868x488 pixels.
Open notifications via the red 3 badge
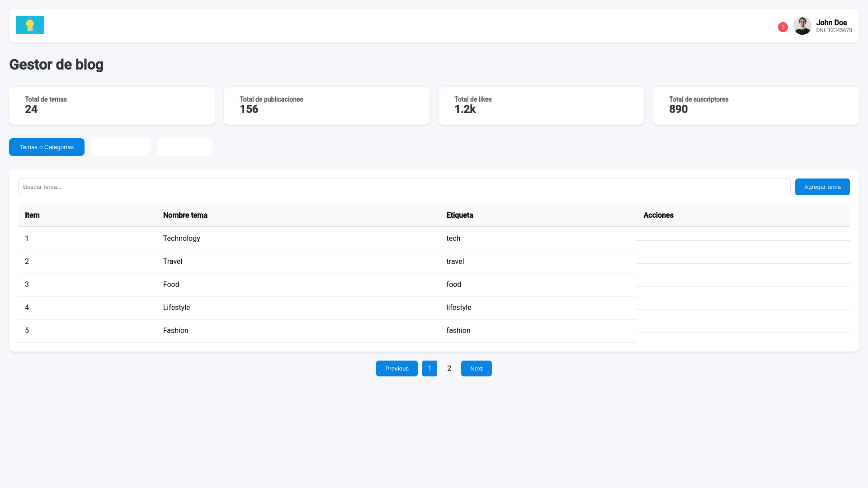[783, 27]
